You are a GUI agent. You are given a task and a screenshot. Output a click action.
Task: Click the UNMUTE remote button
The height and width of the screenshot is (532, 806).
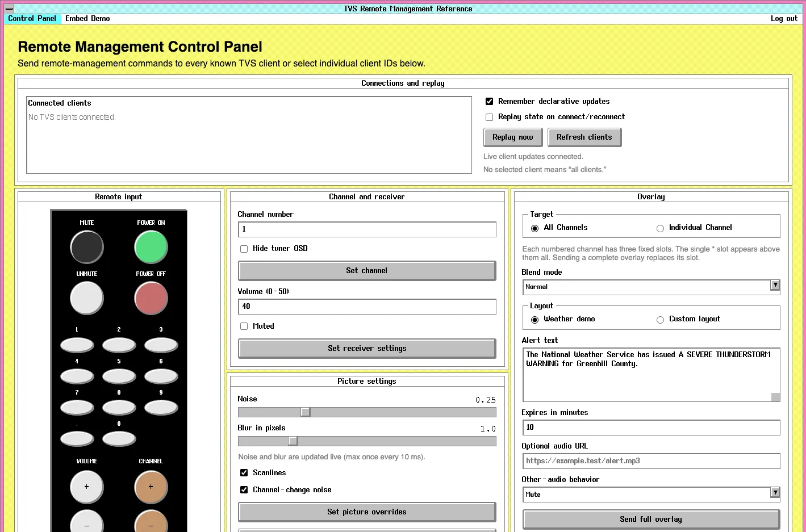click(87, 298)
